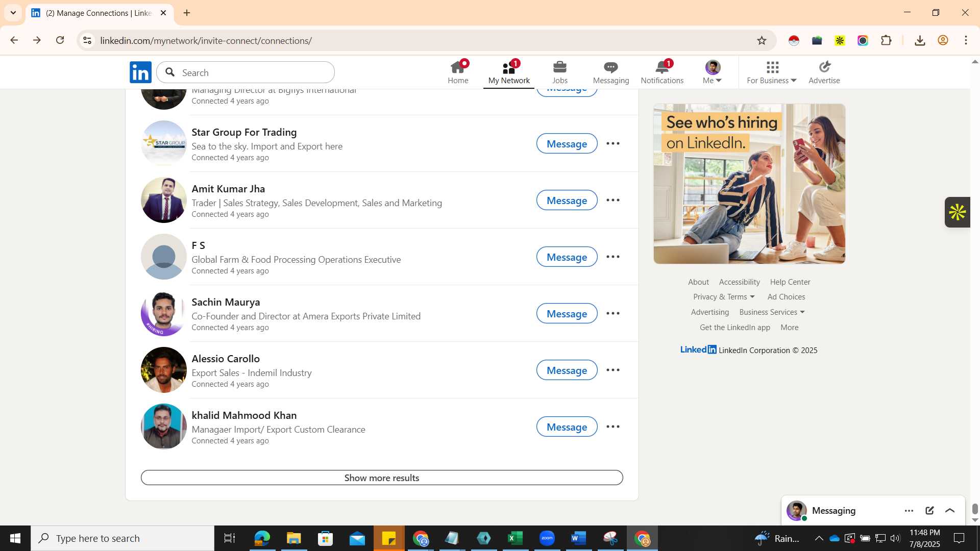Message F S
Image resolution: width=980 pixels, height=551 pixels.
[567, 257]
